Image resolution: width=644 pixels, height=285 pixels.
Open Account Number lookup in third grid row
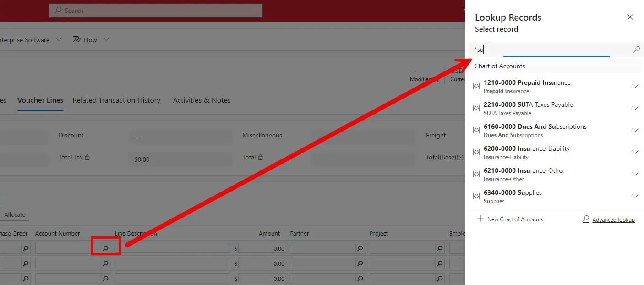point(105,279)
